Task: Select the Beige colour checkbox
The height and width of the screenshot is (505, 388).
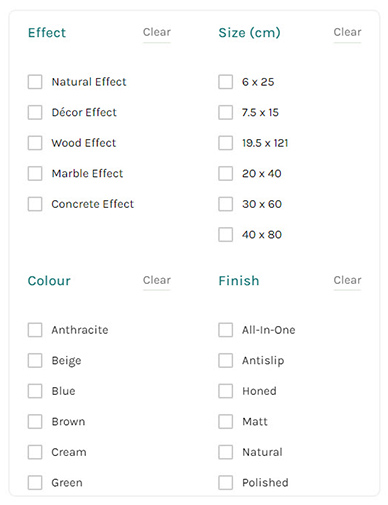Action: click(35, 360)
